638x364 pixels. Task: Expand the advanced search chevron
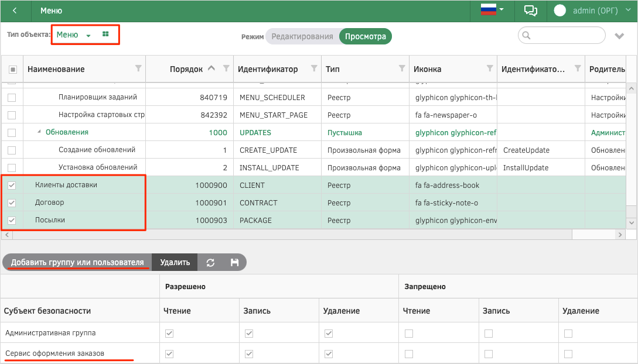click(x=619, y=36)
